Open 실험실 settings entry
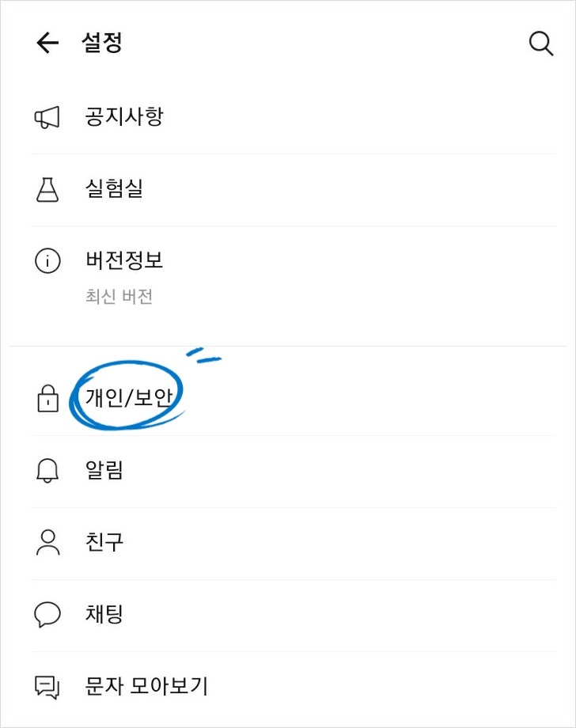The width and height of the screenshot is (576, 728). tap(294, 190)
